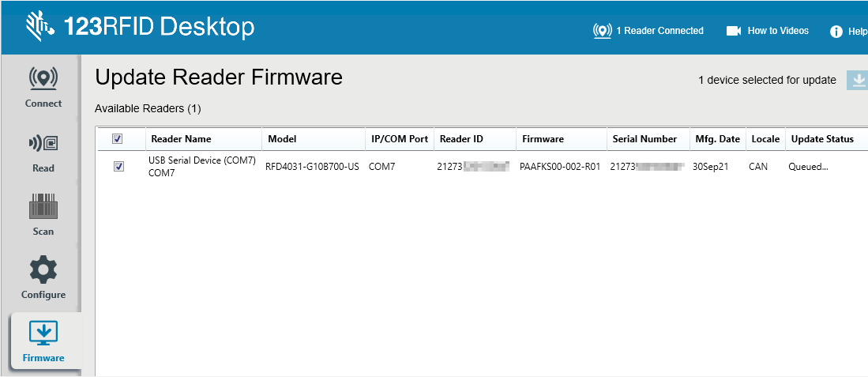Click the How to Videos camera icon
The image size is (868, 377).
click(733, 31)
